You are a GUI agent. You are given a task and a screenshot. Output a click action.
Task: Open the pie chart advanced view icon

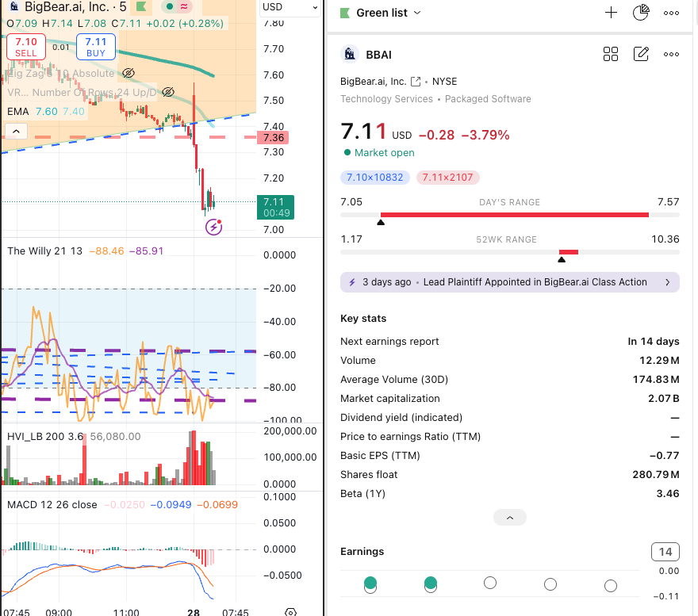641,13
